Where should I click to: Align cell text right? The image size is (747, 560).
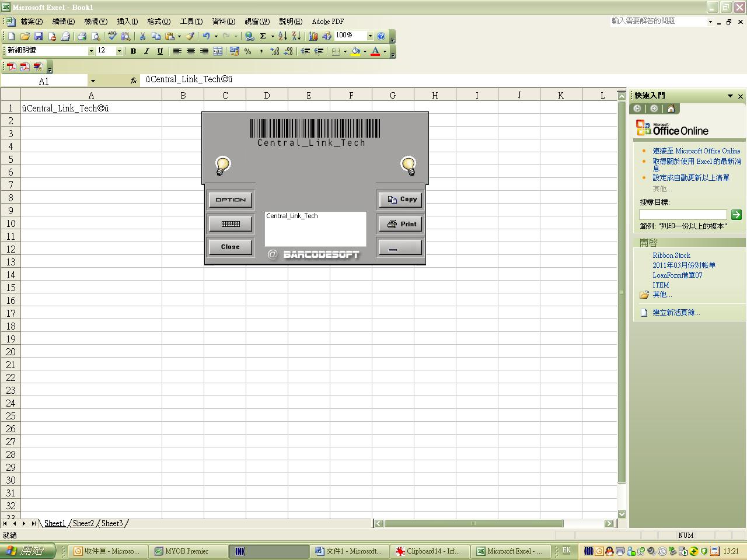(x=204, y=51)
